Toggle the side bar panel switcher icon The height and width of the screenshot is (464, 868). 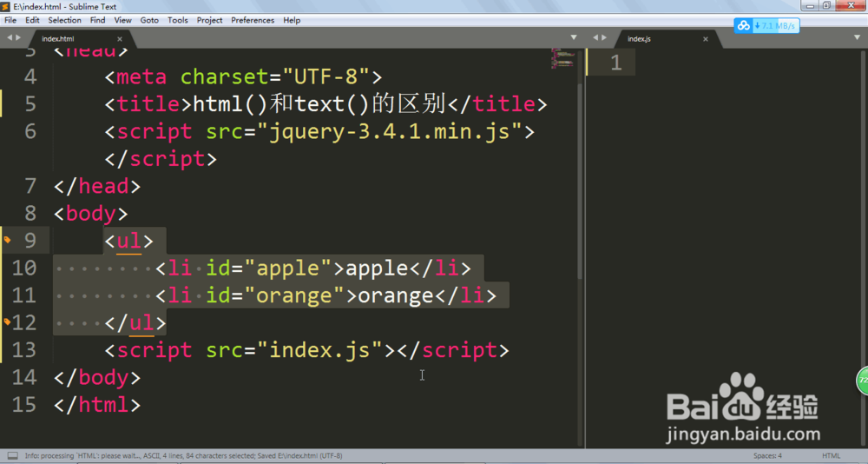13,455
